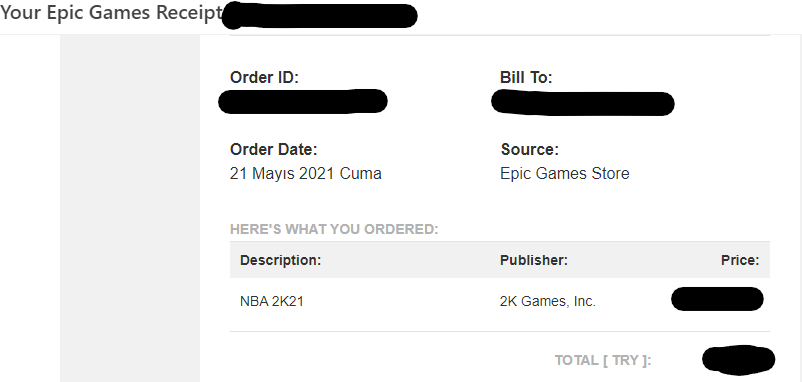Click the '2K Games, Inc.' publisher name

coord(548,302)
